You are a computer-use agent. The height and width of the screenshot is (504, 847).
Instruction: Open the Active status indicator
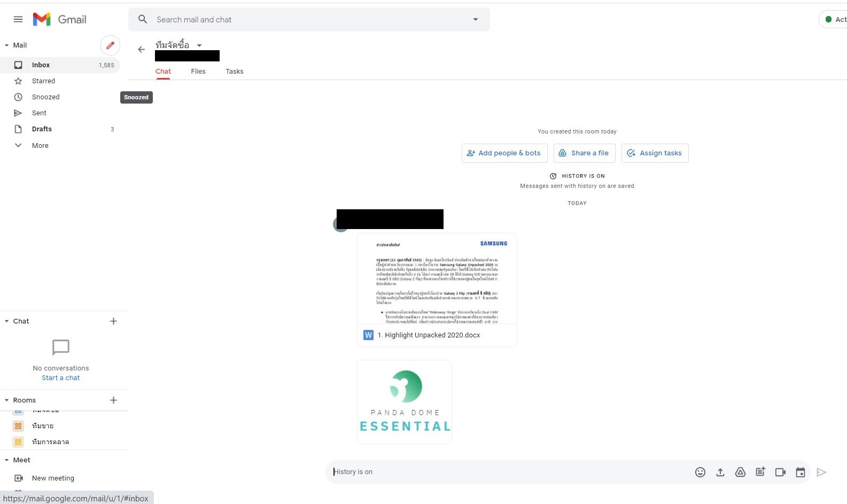tap(834, 20)
